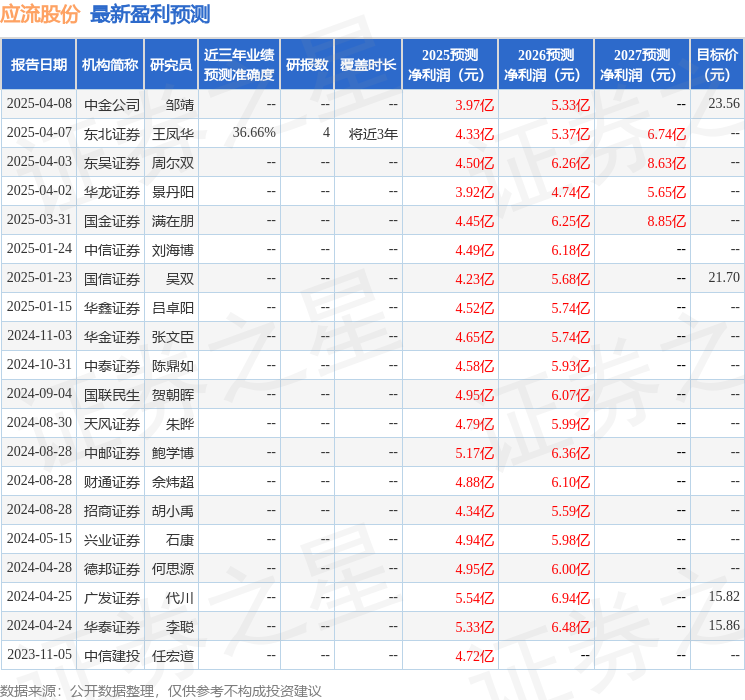
Task: Select researcher 邹靖
Action: coord(180,105)
